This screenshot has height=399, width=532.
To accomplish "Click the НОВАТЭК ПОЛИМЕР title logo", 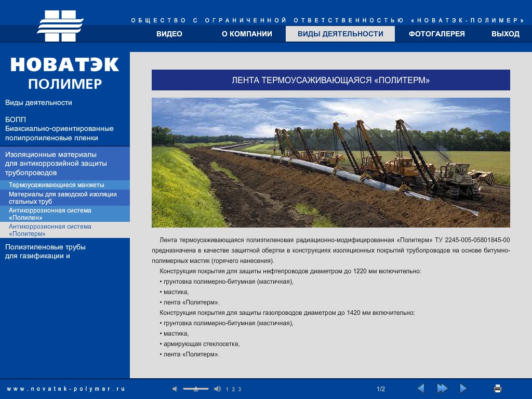I will click(x=65, y=73).
